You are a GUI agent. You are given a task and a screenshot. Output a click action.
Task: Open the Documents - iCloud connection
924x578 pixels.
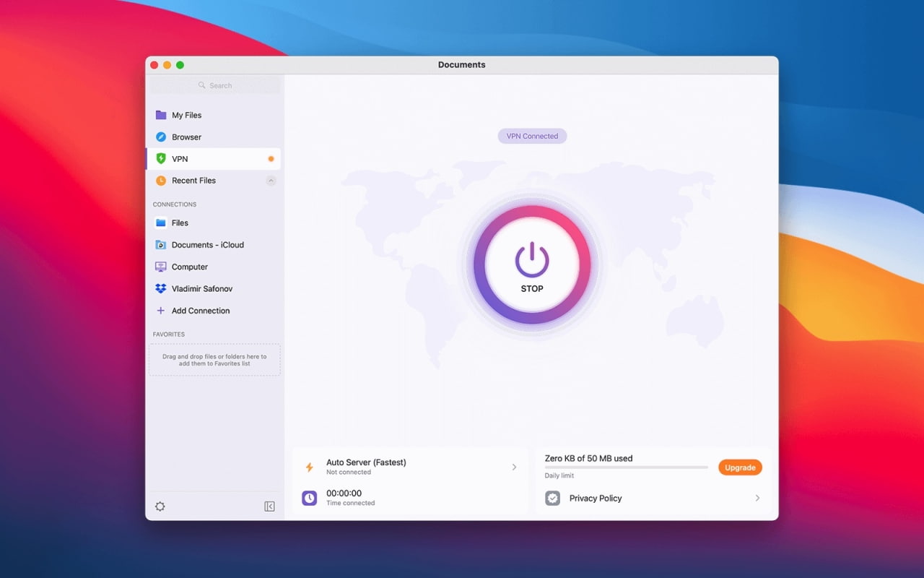[x=214, y=245]
